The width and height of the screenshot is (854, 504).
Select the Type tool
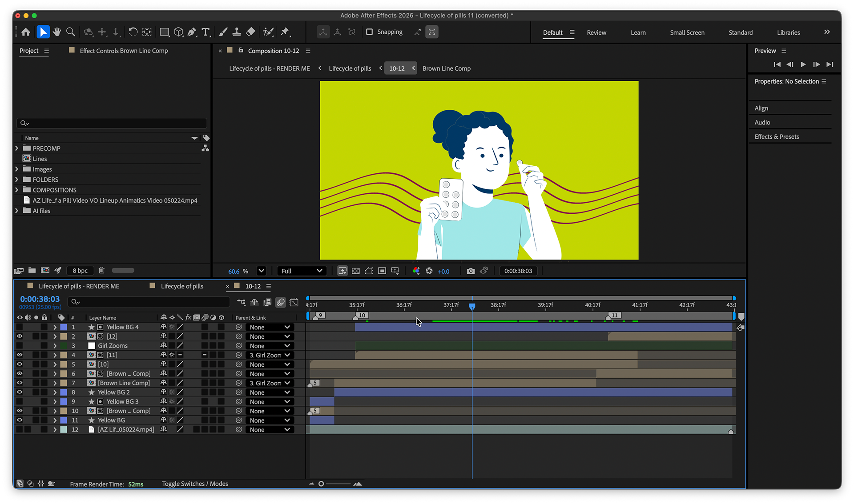[205, 32]
